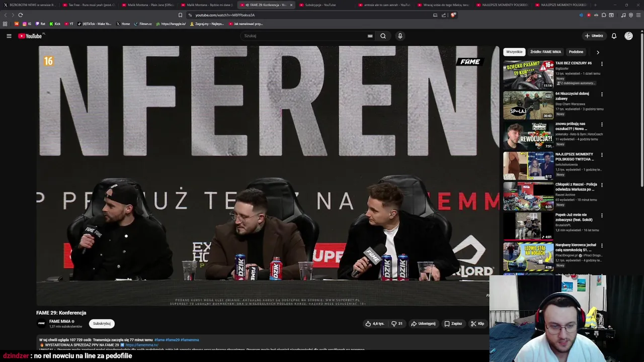Open the account avatar menu

(628, 36)
